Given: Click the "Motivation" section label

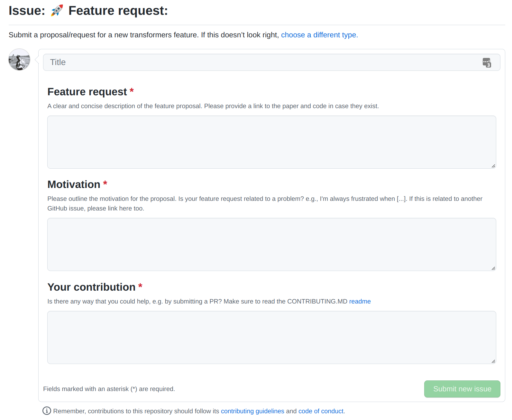Looking at the screenshot, I should pos(74,184).
